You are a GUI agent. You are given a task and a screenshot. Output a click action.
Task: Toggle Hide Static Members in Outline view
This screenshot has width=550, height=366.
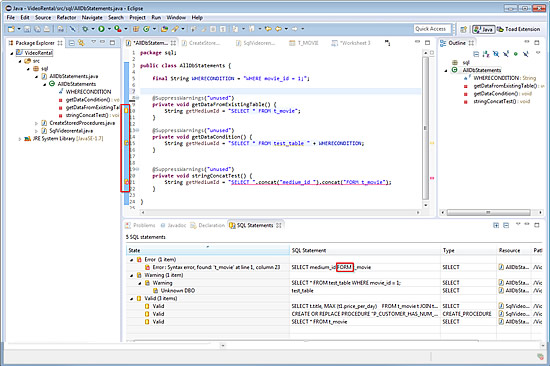click(x=505, y=54)
